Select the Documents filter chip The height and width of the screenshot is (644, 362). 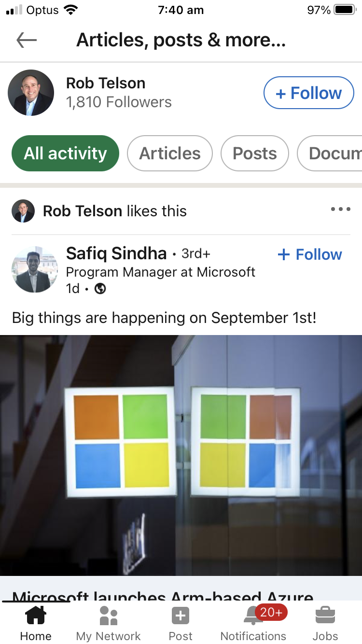[x=333, y=154]
